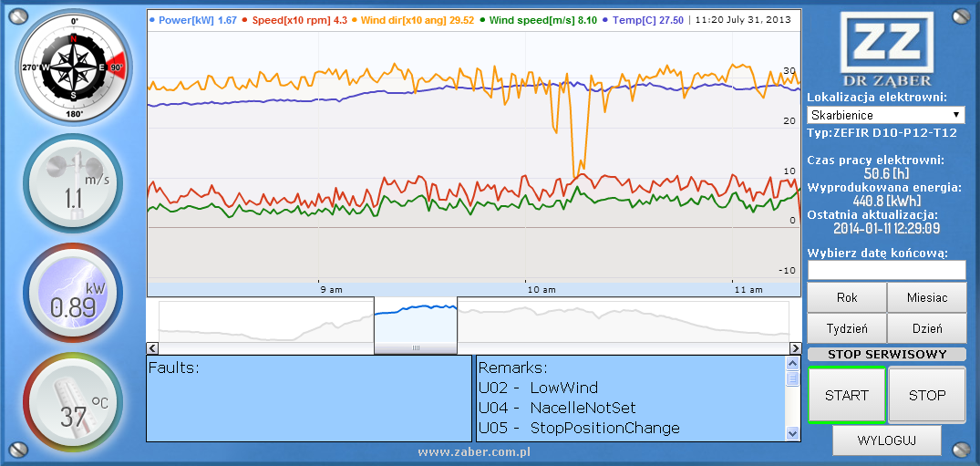Click the 9 am time axis label

coord(331,290)
